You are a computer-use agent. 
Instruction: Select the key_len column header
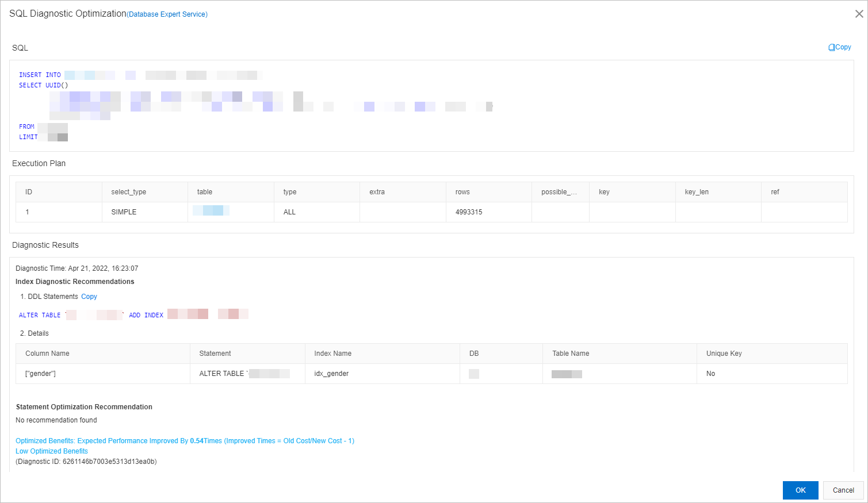[718, 192]
